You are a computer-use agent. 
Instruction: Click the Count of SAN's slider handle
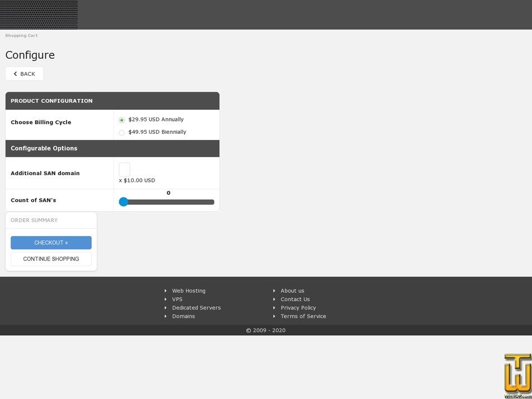[x=124, y=201]
